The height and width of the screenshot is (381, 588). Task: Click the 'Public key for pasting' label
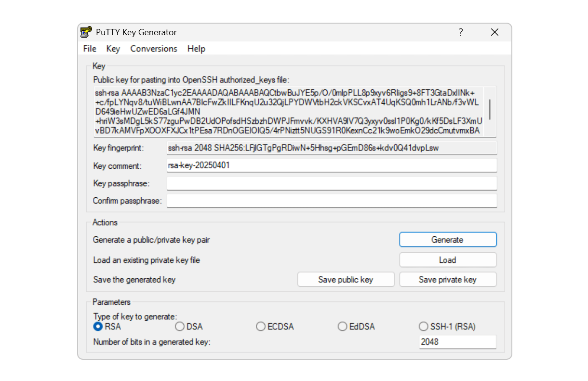click(x=191, y=80)
